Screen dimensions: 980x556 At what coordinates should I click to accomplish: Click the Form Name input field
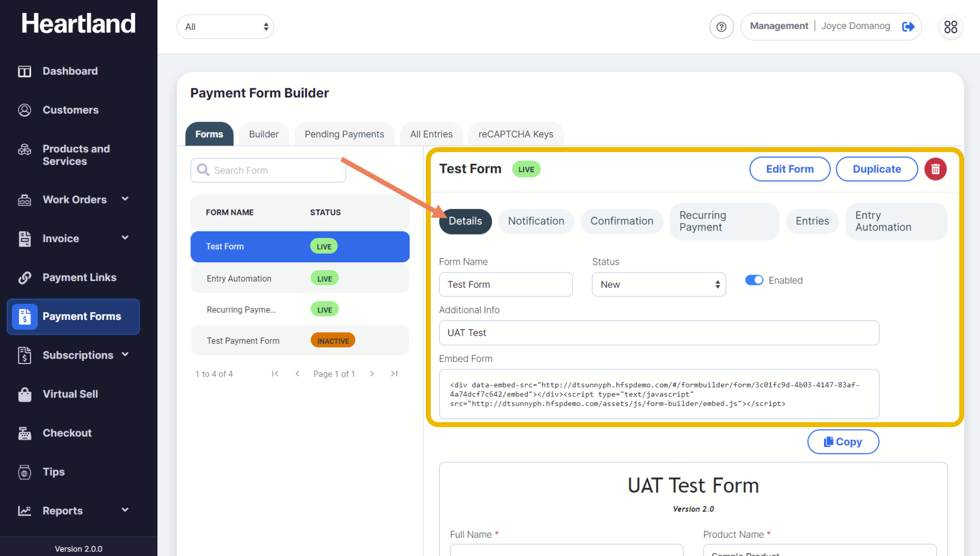click(x=506, y=284)
